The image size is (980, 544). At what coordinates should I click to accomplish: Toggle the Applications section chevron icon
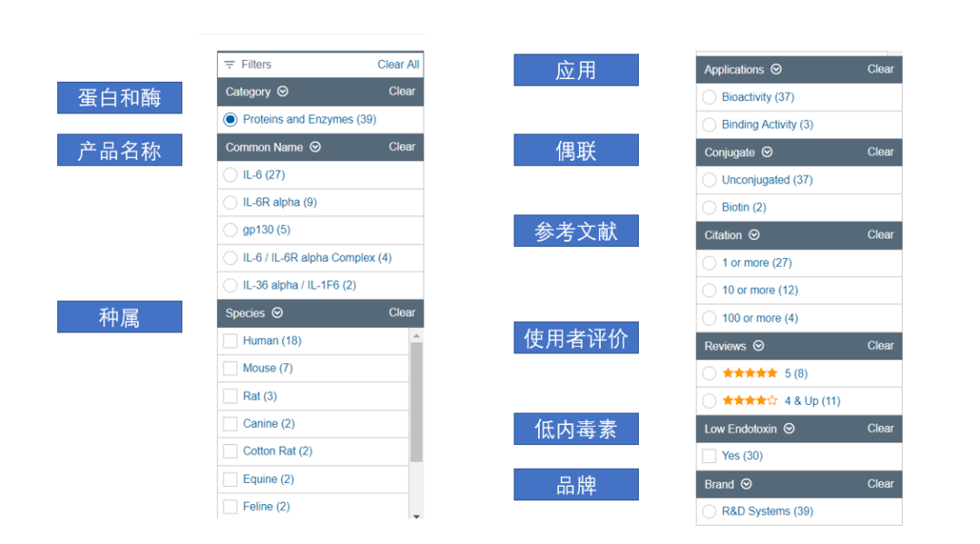pyautogui.click(x=776, y=69)
